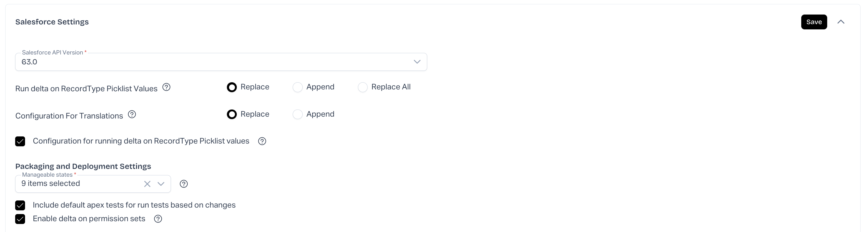Save the Salesforce settings
868x232 pixels.
tap(814, 22)
